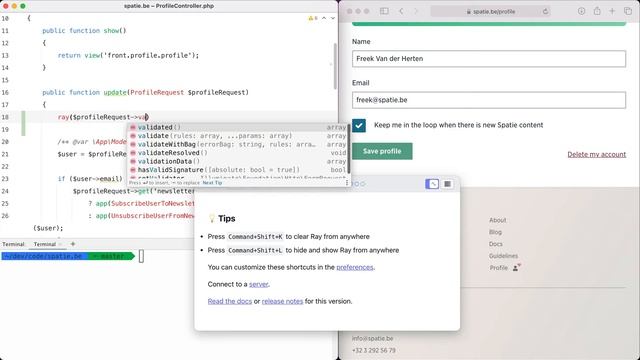Switch to the first Terminal tab
Viewport: 640px width, 360px height.
[13, 244]
